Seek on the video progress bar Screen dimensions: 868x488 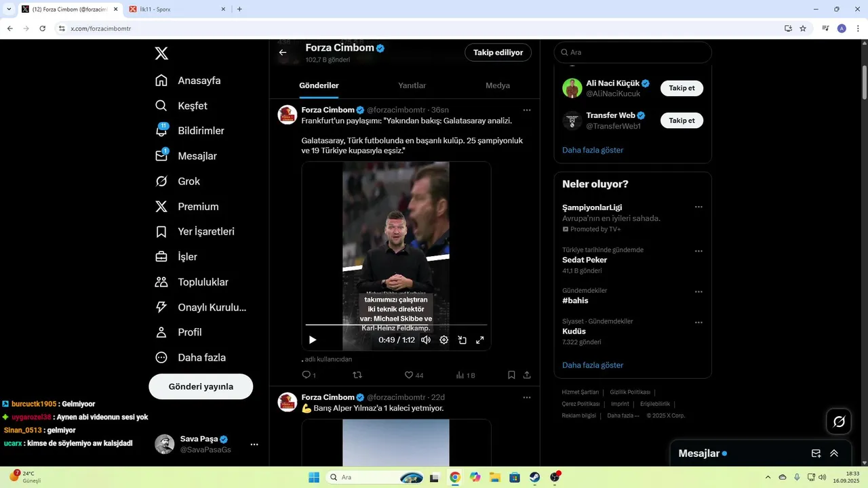(396, 325)
